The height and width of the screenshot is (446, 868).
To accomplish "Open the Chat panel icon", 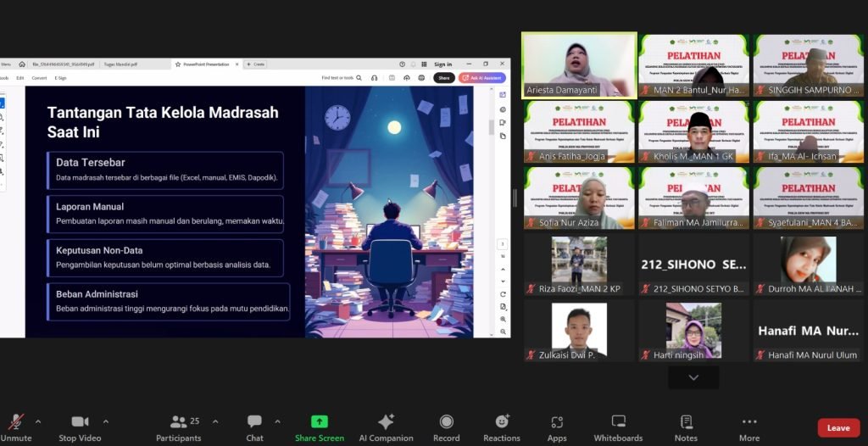I will (254, 422).
